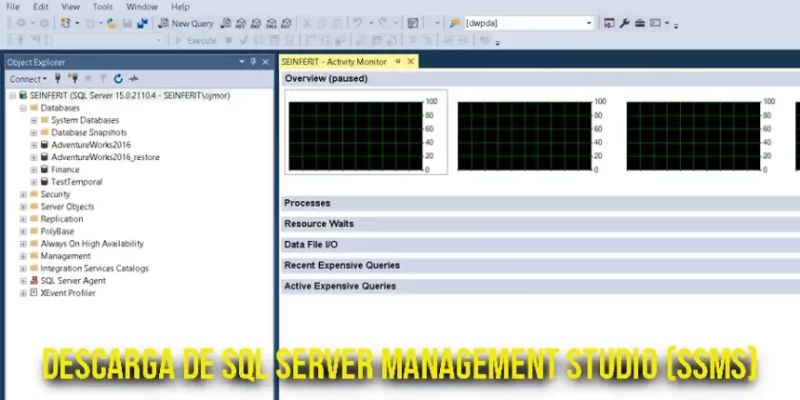Select the Server Objects folder
Screen dimensions: 800x400
click(x=67, y=207)
